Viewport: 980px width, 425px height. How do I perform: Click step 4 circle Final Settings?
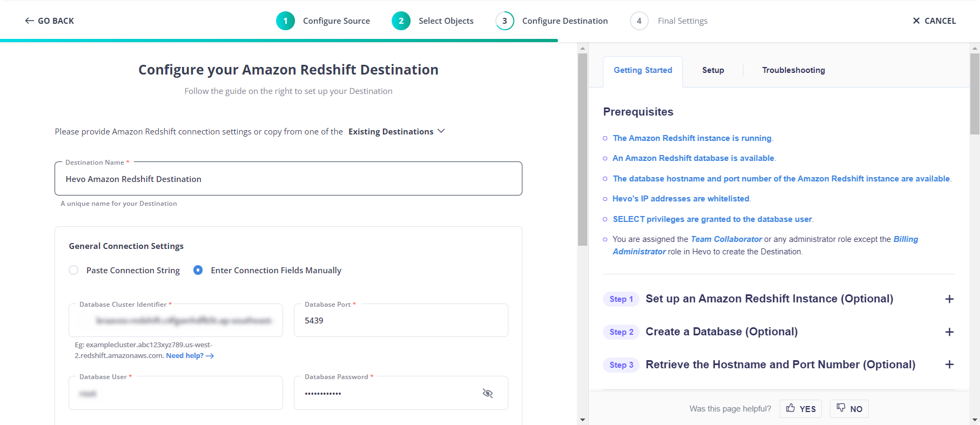tap(639, 21)
